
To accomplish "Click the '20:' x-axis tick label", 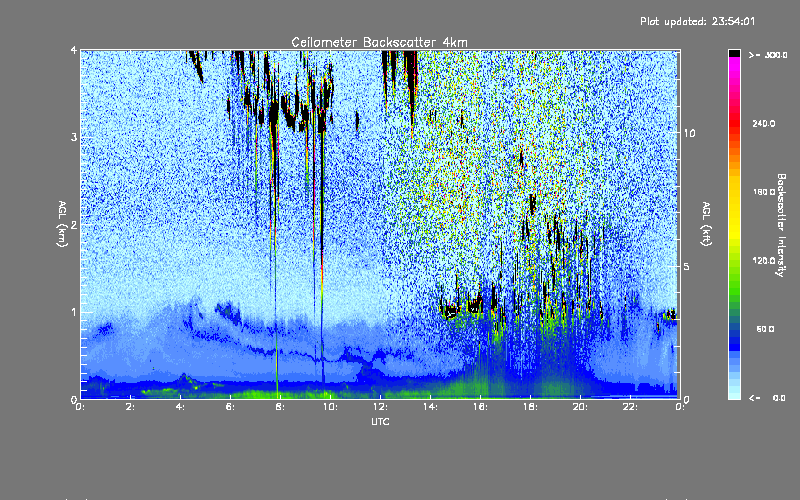I will point(580,407).
